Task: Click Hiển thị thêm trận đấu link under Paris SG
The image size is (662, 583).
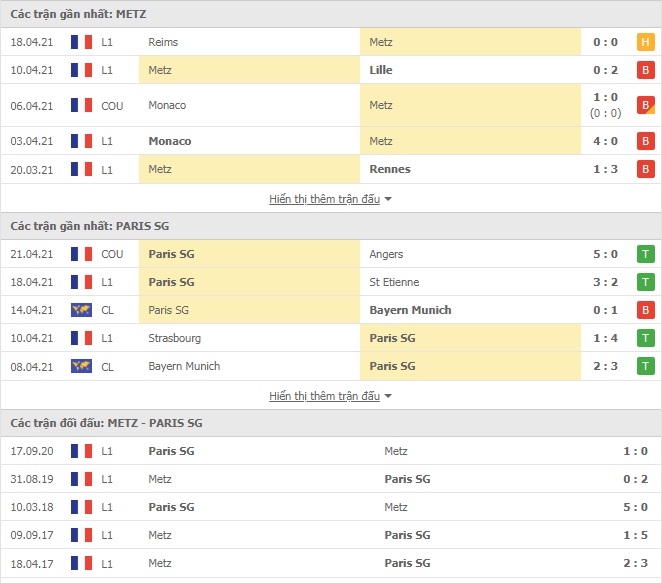Action: click(324, 396)
